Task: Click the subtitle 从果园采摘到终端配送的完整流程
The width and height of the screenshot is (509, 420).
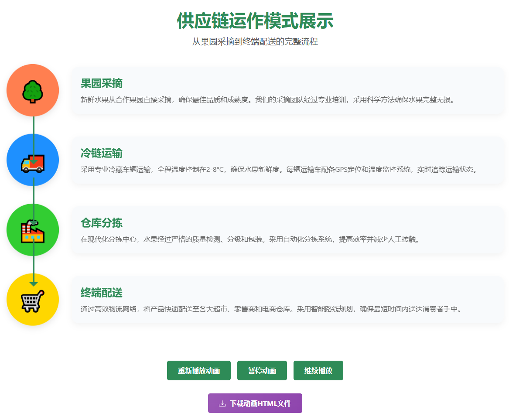Action: pos(255,42)
